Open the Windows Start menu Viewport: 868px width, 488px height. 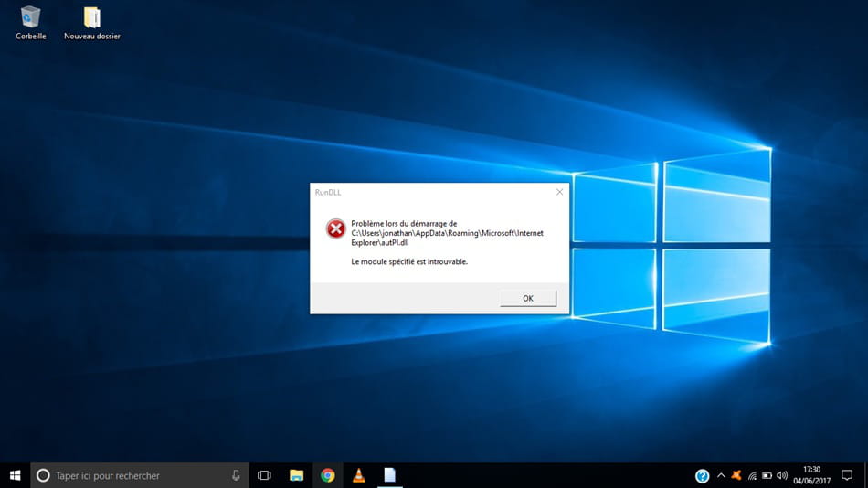tap(15, 475)
